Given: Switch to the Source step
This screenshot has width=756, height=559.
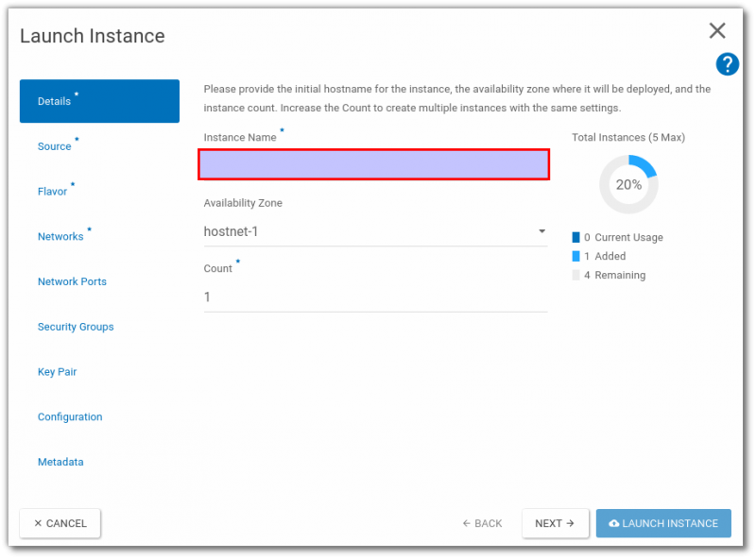Looking at the screenshot, I should coord(55,146).
